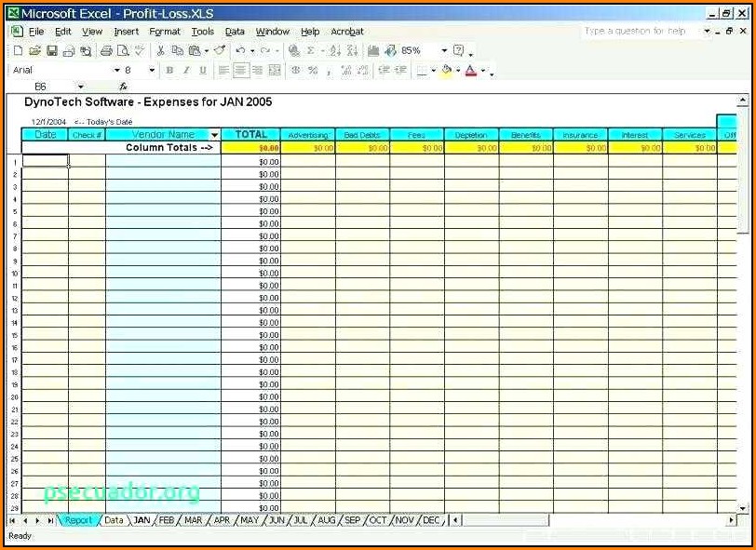Click the Print icon
This screenshot has width=756, height=550.
(106, 51)
